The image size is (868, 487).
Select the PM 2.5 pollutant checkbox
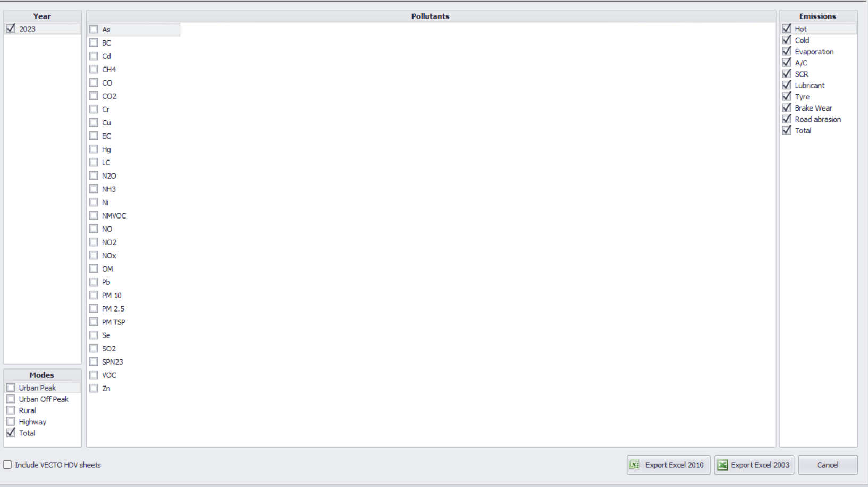[x=94, y=308]
